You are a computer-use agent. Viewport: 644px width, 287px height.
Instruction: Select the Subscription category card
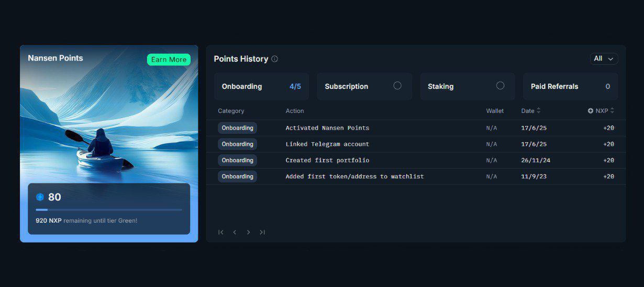pyautogui.click(x=364, y=86)
